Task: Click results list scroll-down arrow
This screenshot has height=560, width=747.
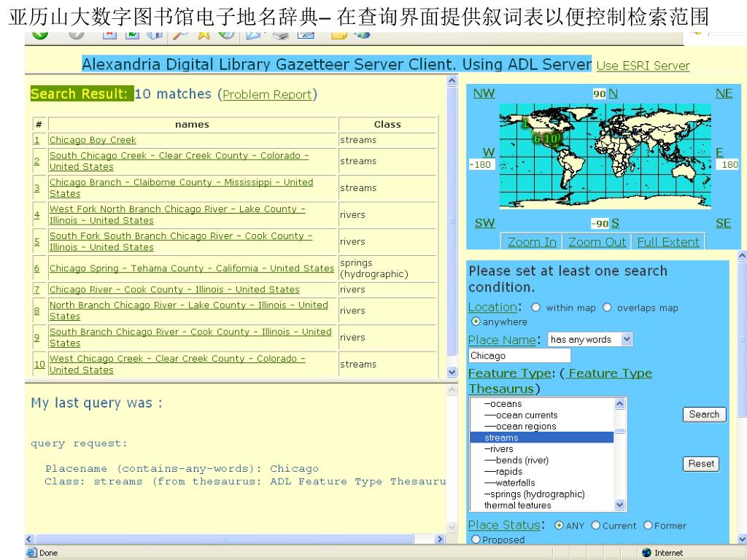Action: tap(452, 372)
